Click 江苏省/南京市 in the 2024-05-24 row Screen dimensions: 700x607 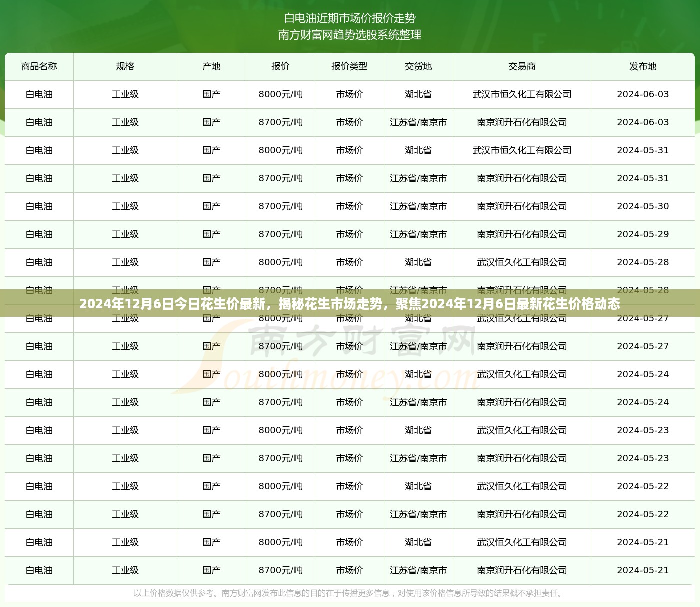[418, 402]
